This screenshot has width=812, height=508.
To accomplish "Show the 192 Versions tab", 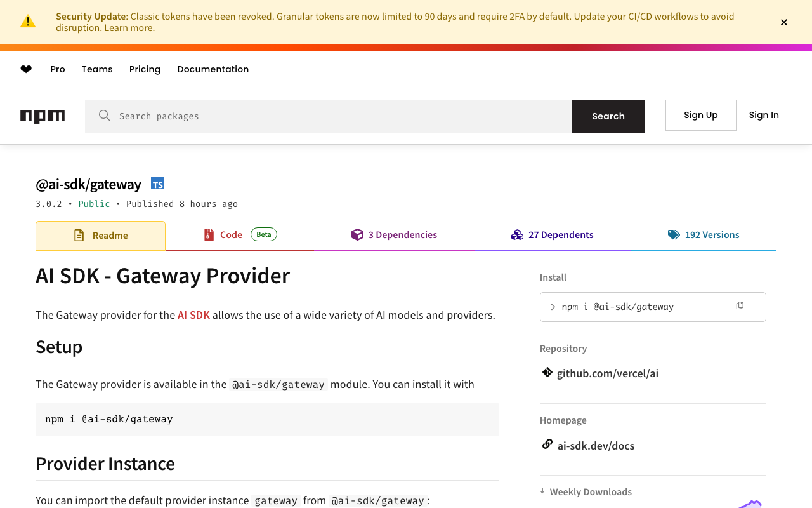I will click(704, 235).
